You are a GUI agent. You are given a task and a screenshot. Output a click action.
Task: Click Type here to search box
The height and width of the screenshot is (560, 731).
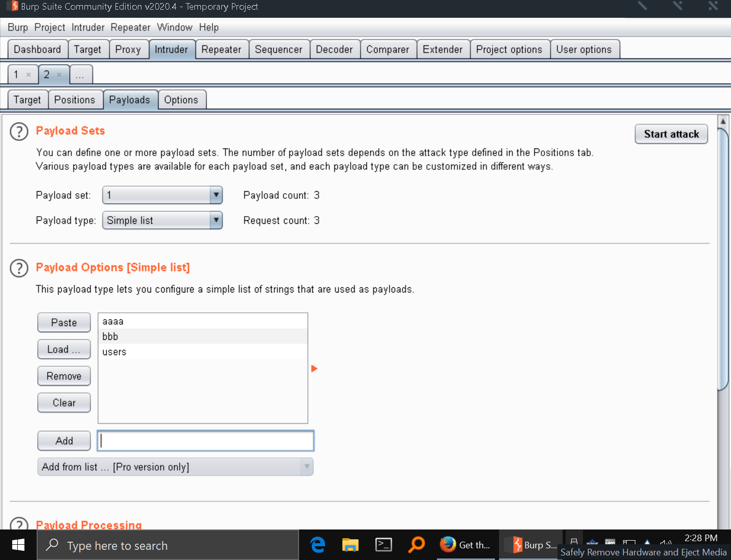point(168,545)
